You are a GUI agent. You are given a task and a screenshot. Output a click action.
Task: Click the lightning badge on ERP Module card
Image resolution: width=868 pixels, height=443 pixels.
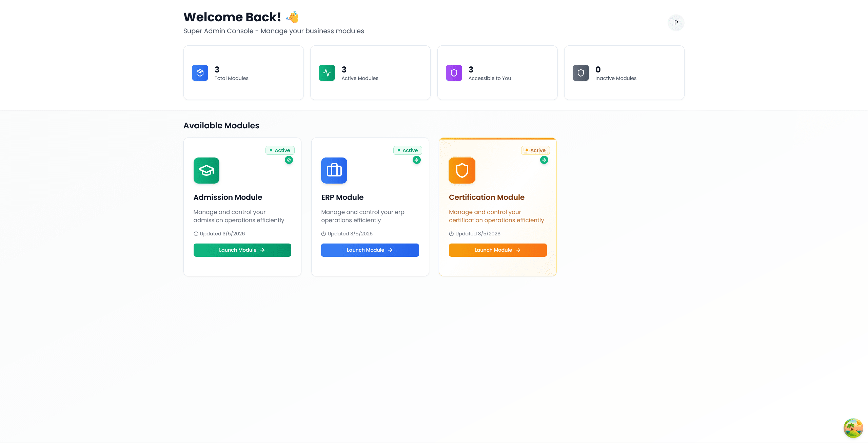coord(417,160)
